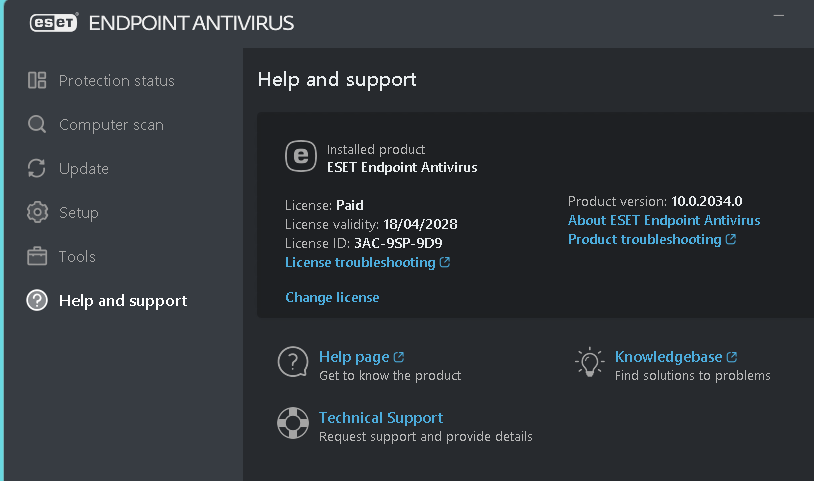814x481 pixels.
Task: Click the Update refresh arrows icon
Action: pyautogui.click(x=37, y=168)
